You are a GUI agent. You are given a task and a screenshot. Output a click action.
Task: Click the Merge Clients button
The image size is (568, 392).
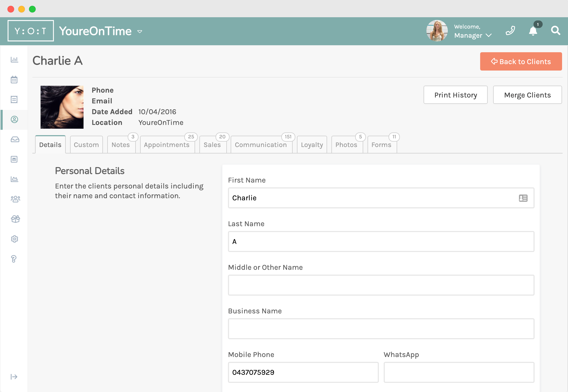[x=528, y=95]
